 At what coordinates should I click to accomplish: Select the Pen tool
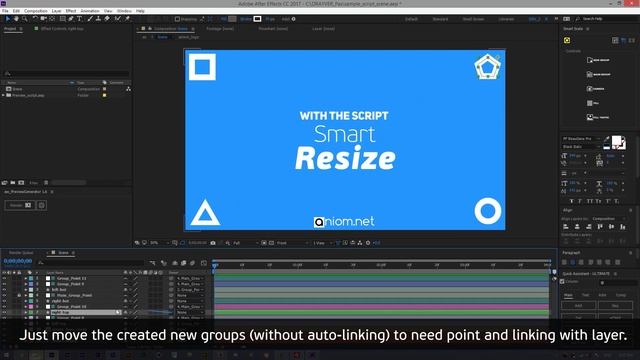pos(71,19)
